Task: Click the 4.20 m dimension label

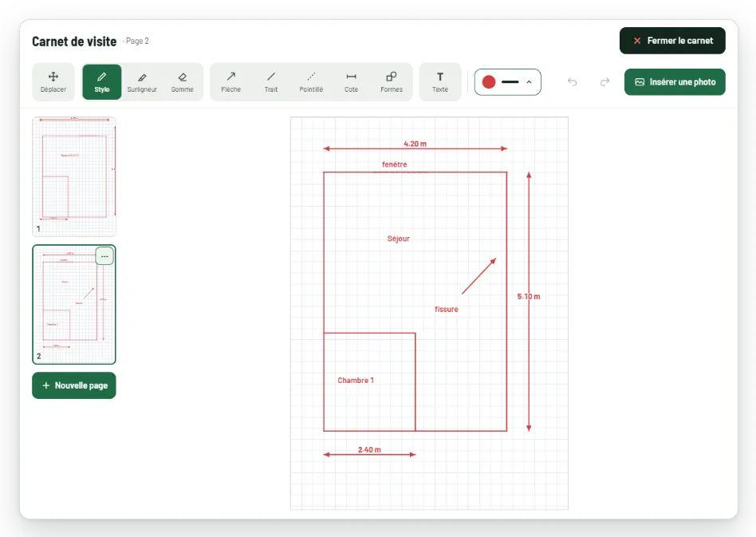Action: pos(415,144)
